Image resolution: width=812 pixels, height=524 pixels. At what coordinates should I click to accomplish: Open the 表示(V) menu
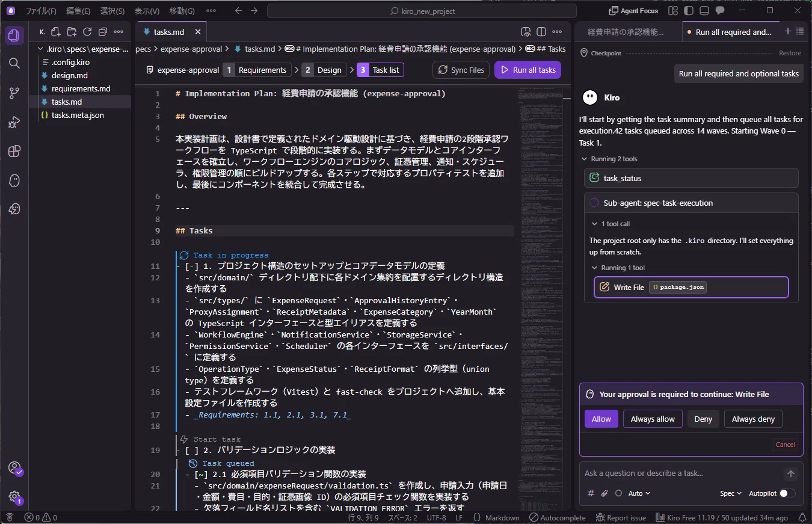pos(147,11)
